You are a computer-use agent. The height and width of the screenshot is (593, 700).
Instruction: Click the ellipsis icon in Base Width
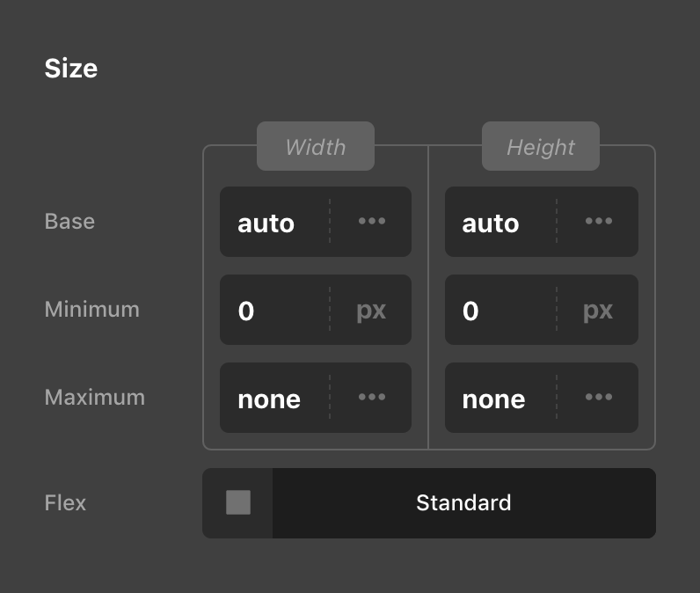(x=372, y=222)
